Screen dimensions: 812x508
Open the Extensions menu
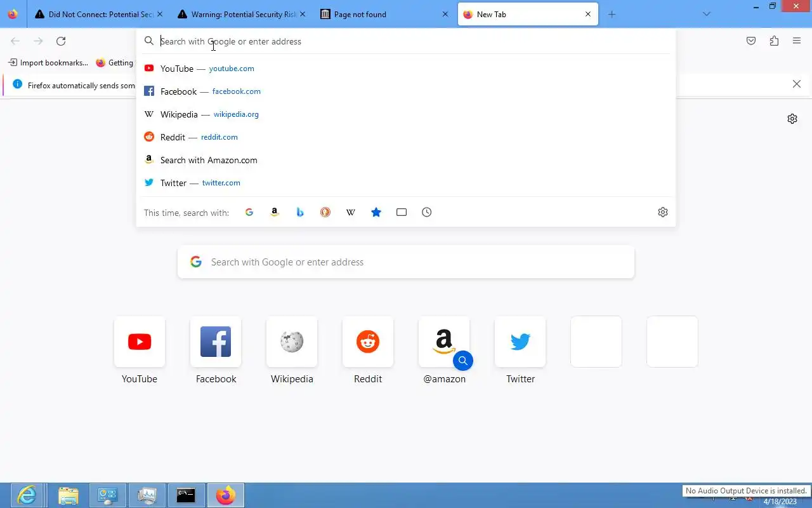[x=774, y=41]
